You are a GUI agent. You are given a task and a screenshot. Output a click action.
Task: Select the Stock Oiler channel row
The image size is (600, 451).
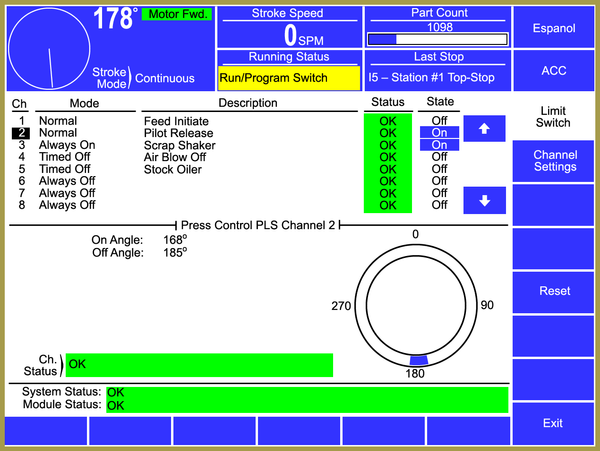[x=173, y=169]
